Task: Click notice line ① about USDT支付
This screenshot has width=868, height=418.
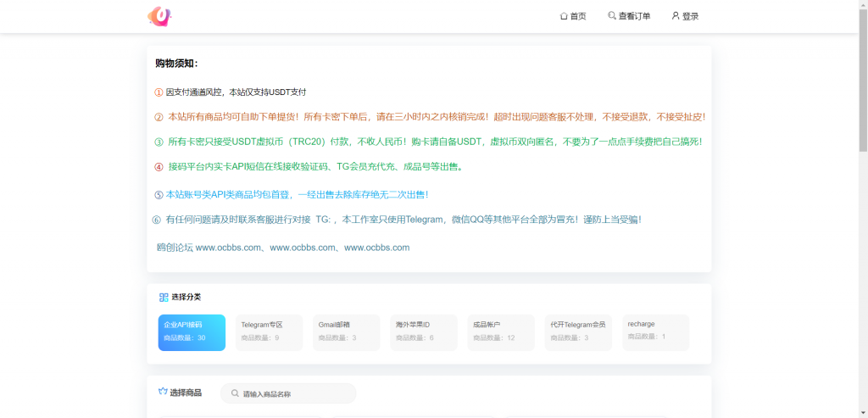Action: [231, 92]
